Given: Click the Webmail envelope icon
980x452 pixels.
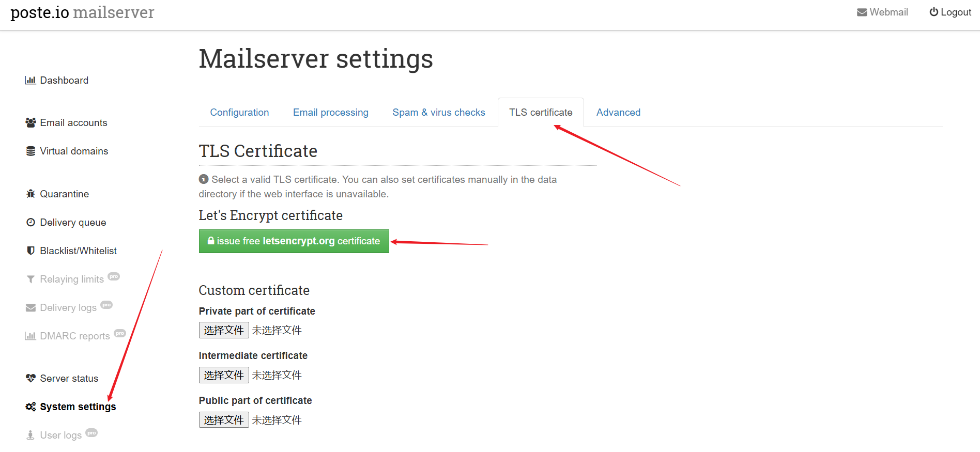Looking at the screenshot, I should [x=862, y=12].
